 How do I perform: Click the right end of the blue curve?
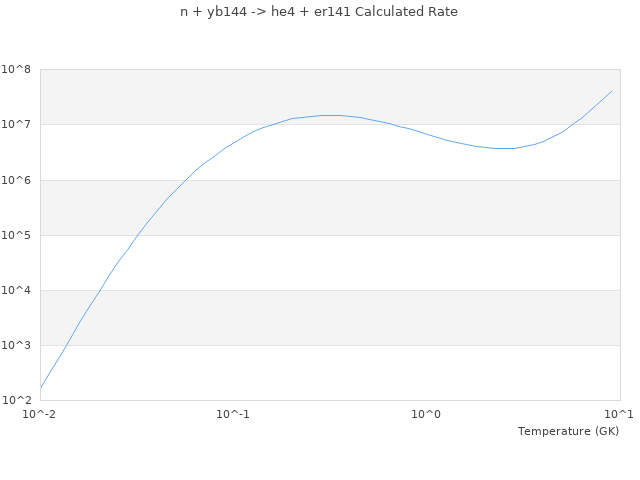(x=611, y=91)
